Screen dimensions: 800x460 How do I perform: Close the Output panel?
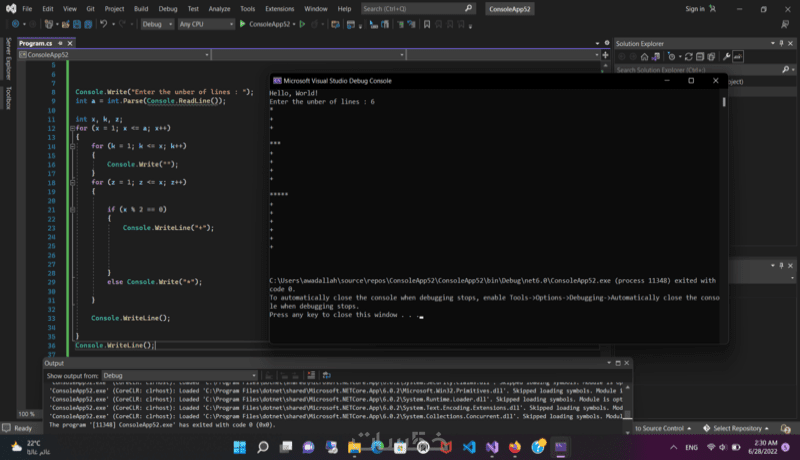tap(627, 363)
